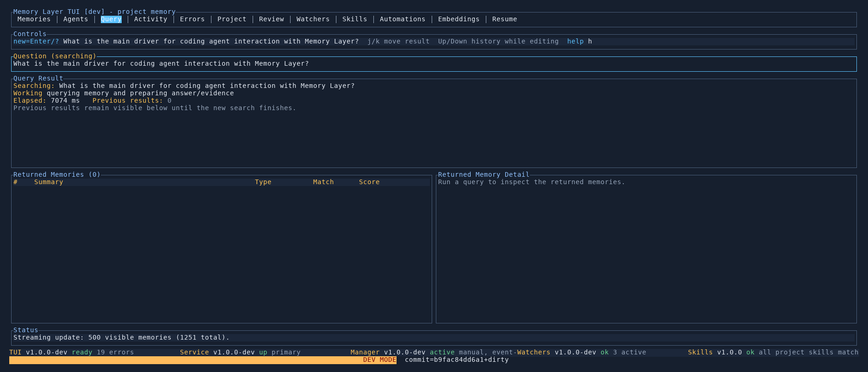Screen dimensions: 868x372
Task: Click the 'Query Result' panel title
Action: pyautogui.click(x=38, y=78)
